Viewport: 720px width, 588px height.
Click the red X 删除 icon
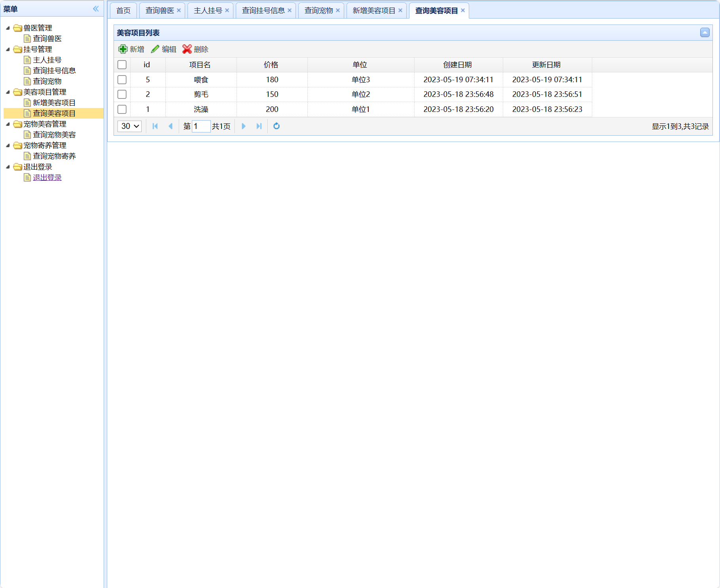pyautogui.click(x=187, y=49)
